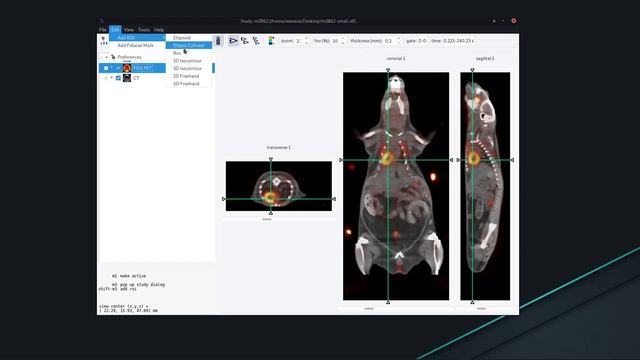Click the Preferences row icon in tree

(x=113, y=57)
